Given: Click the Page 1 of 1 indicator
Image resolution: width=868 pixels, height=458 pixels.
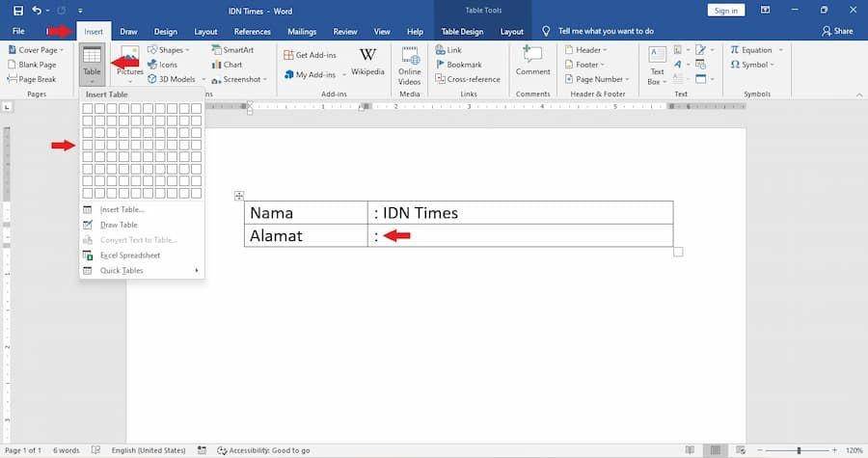Looking at the screenshot, I should (x=23, y=450).
